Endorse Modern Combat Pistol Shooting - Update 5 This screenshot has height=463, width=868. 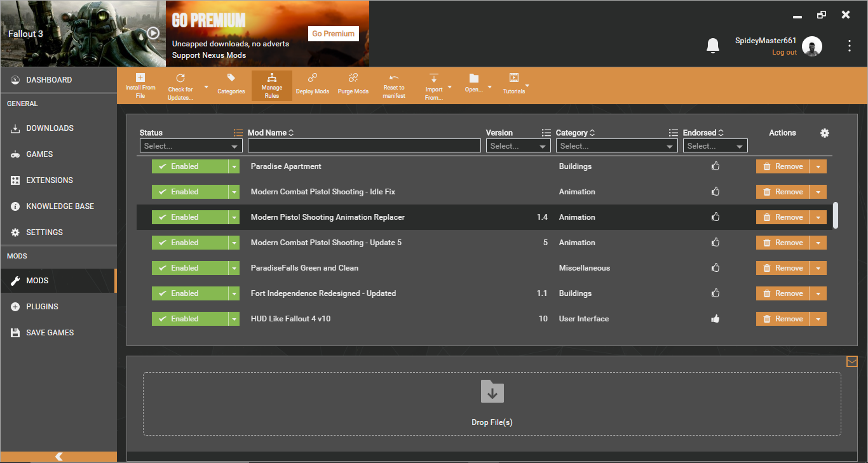point(715,243)
